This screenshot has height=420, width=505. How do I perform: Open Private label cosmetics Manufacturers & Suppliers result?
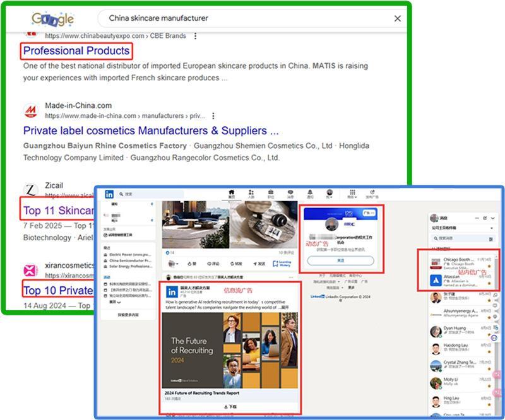(x=151, y=131)
